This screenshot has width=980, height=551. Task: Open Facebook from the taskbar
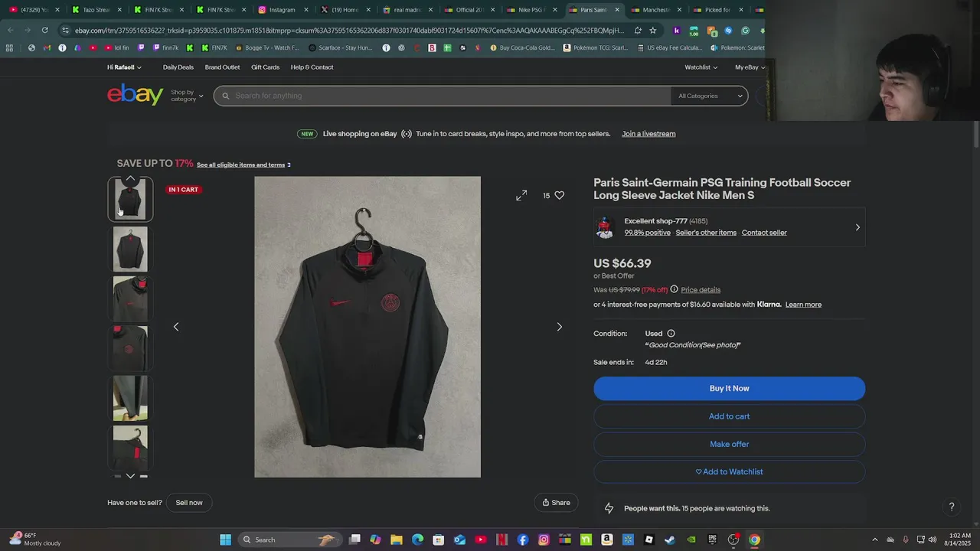pos(523,540)
